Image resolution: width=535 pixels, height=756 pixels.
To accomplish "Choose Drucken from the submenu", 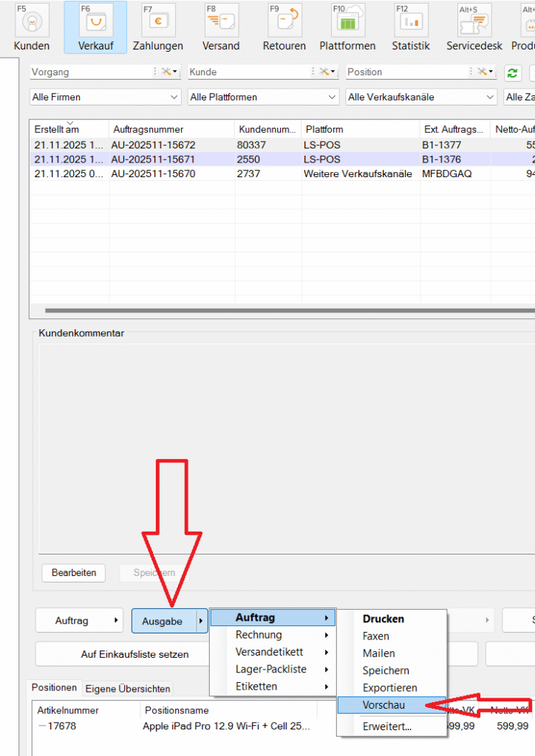I will point(384,619).
